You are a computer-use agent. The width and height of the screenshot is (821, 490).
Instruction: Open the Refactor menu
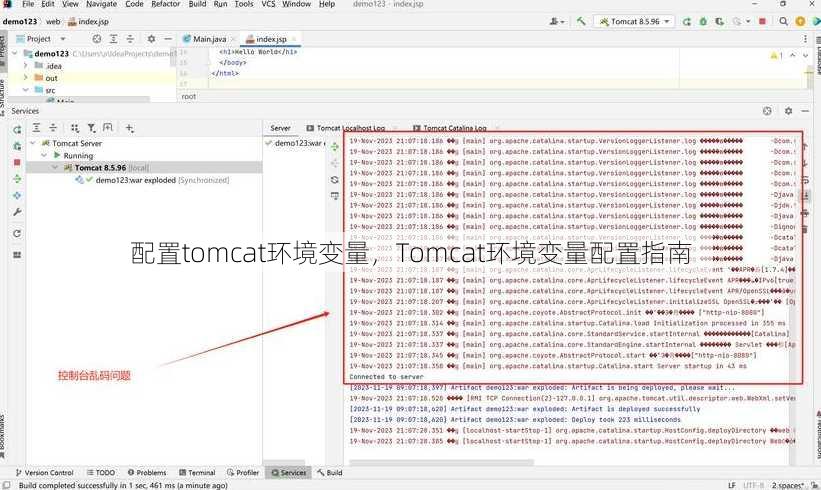165,4
